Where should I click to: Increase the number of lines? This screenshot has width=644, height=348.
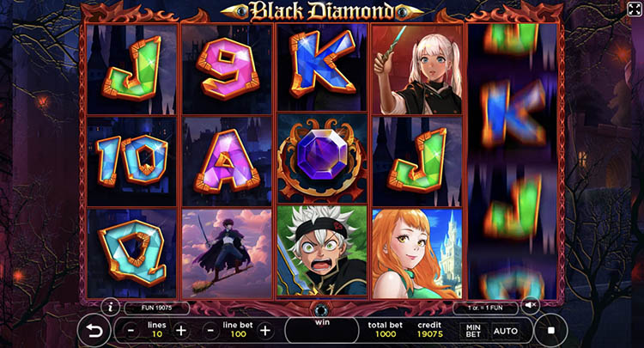(x=180, y=330)
